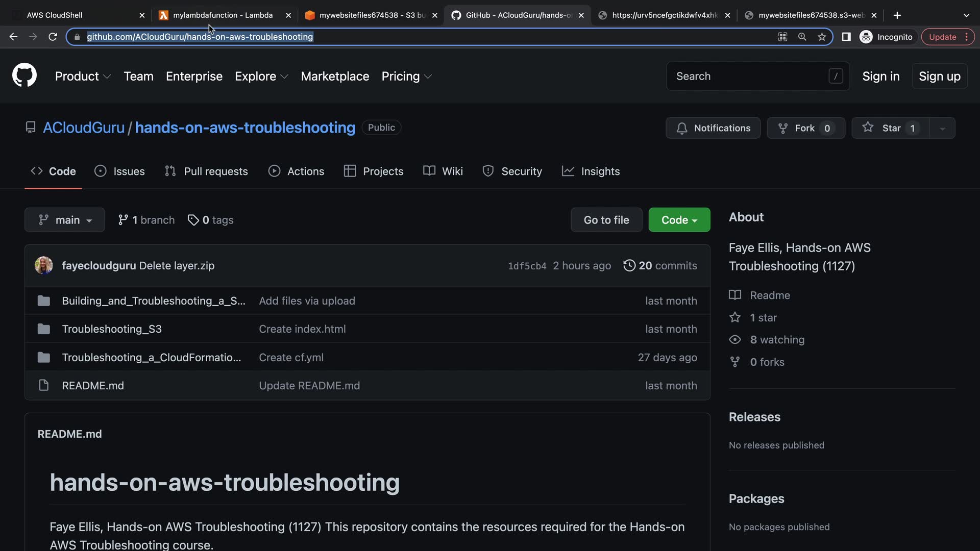
Task: Open the Notifications bell button
Action: (x=713, y=128)
